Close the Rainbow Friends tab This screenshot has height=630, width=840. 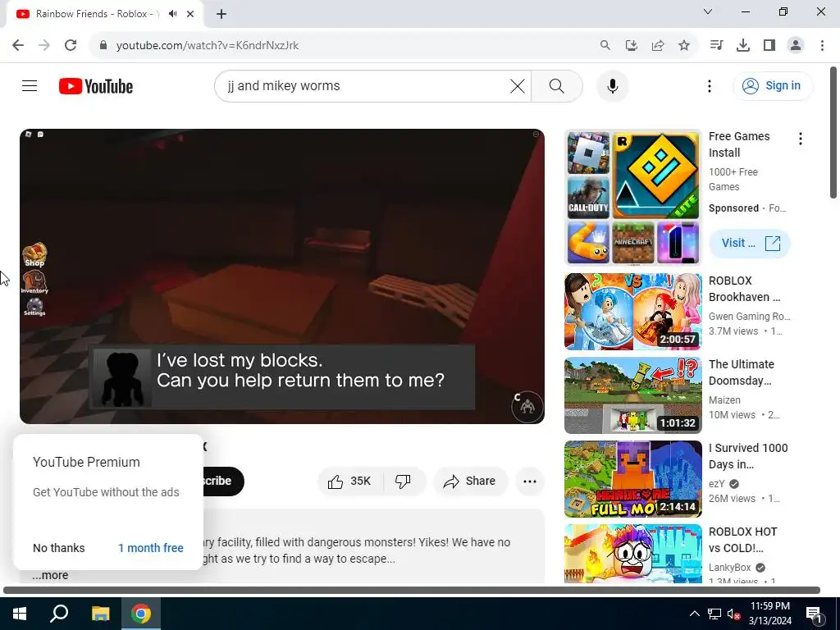(190, 14)
